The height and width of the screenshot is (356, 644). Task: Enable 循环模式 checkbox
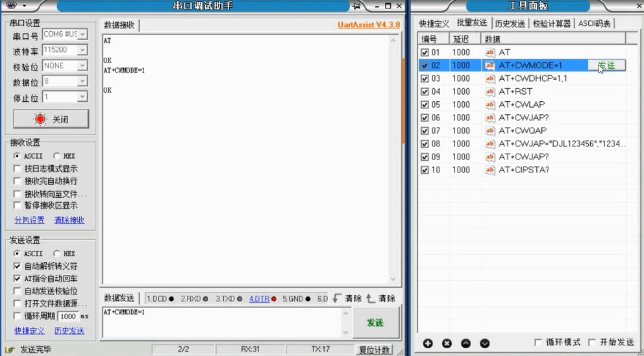pyautogui.click(x=538, y=342)
